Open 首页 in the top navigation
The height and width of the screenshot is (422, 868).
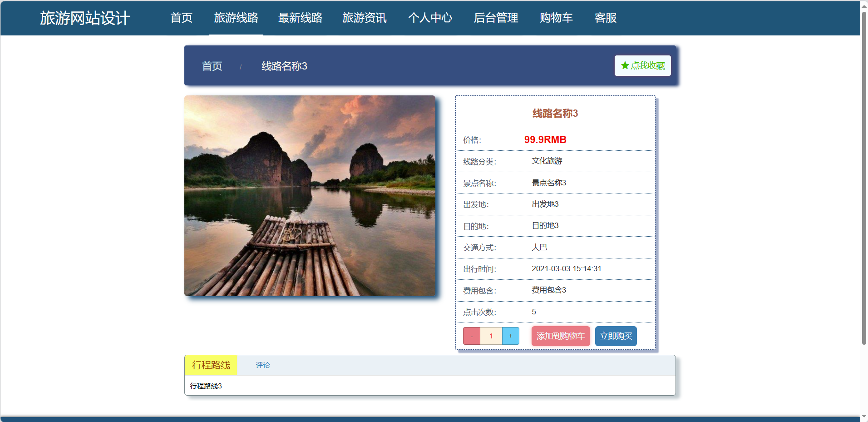point(181,18)
